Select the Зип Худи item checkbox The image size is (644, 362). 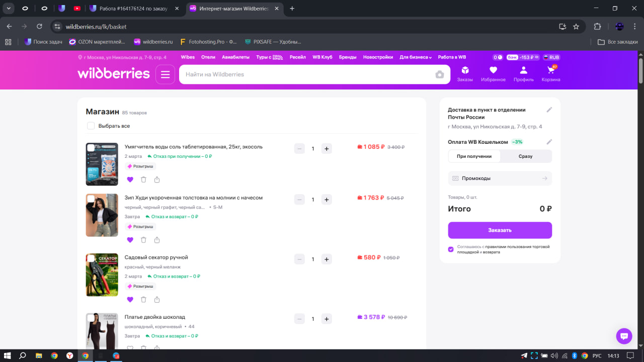click(x=91, y=199)
